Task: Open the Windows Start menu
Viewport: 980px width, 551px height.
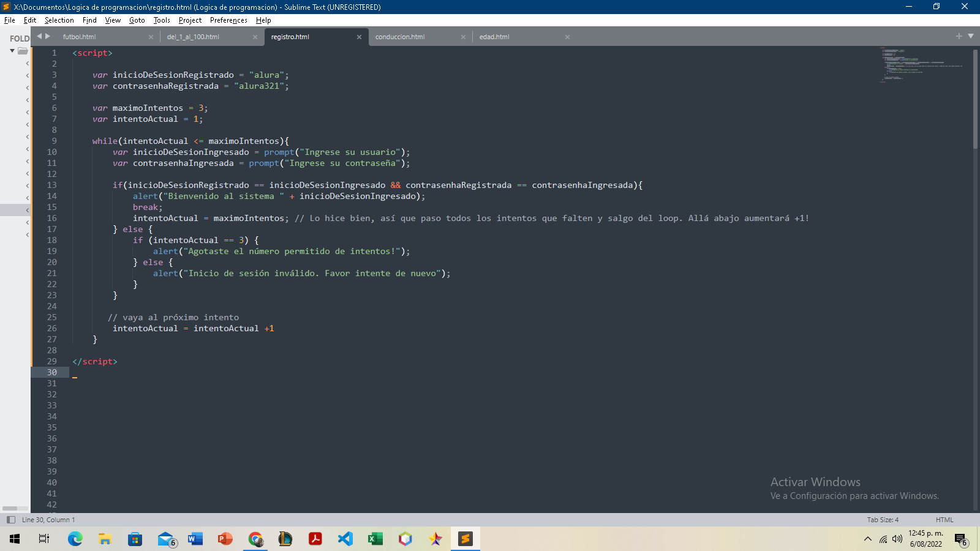Action: [x=15, y=539]
